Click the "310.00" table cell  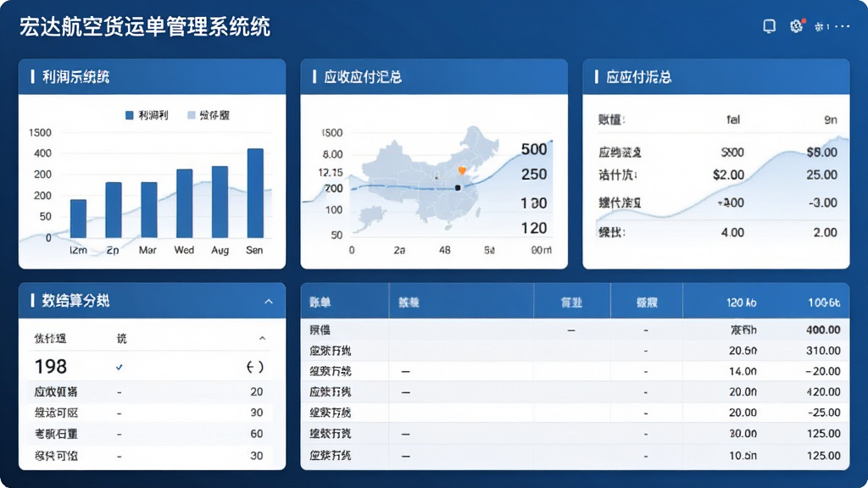(823, 350)
